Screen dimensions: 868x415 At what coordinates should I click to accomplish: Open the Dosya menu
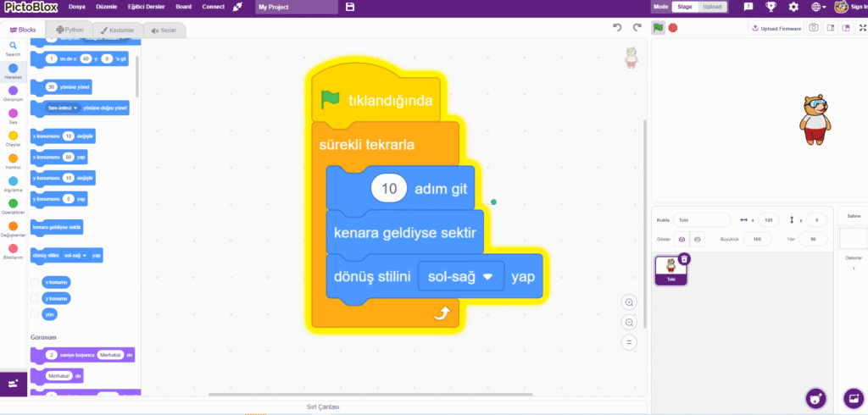coord(77,7)
